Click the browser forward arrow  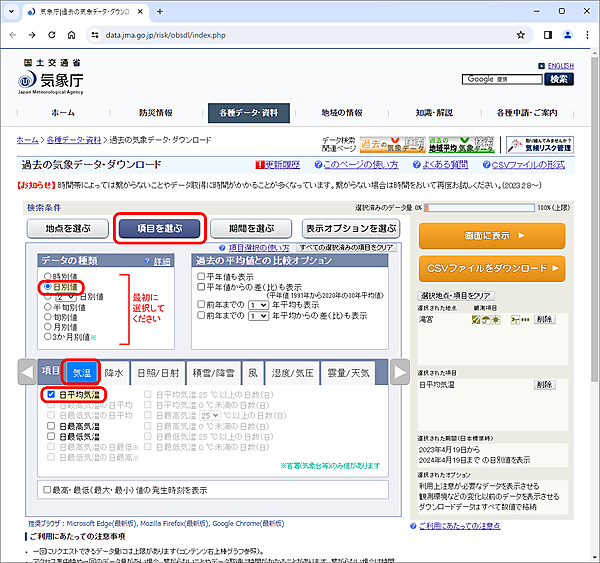point(32,35)
